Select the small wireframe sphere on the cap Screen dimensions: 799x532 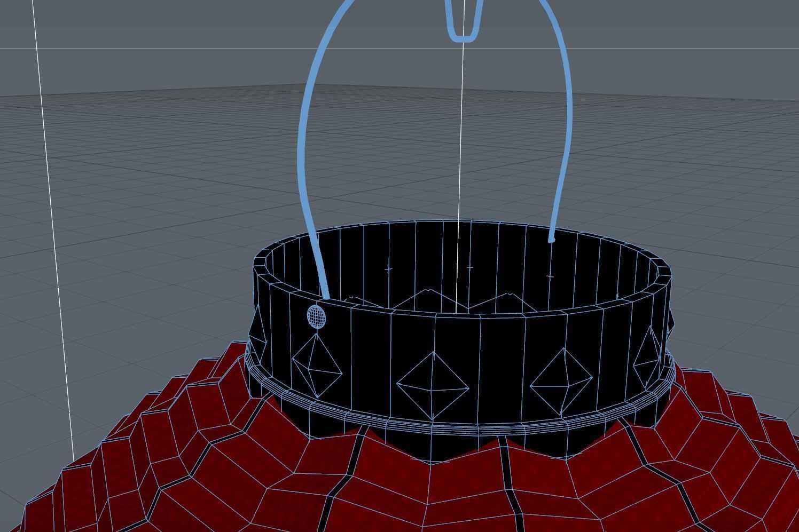tap(316, 316)
